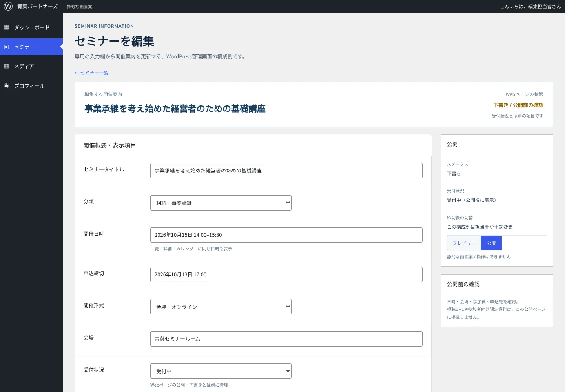Focus the セミナータイトル input field

coord(286,171)
